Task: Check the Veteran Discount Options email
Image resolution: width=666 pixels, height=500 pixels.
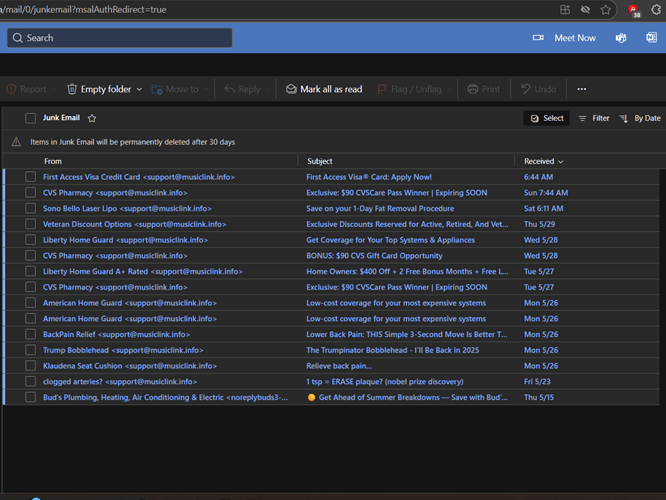Action: [x=30, y=224]
